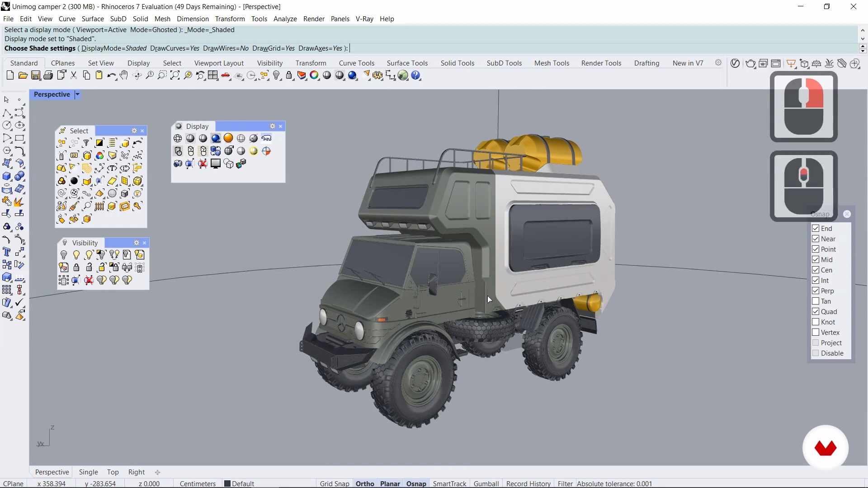The width and height of the screenshot is (868, 488).
Task: Open the toolbar tabs gear menu after New in V7
Action: click(x=718, y=63)
